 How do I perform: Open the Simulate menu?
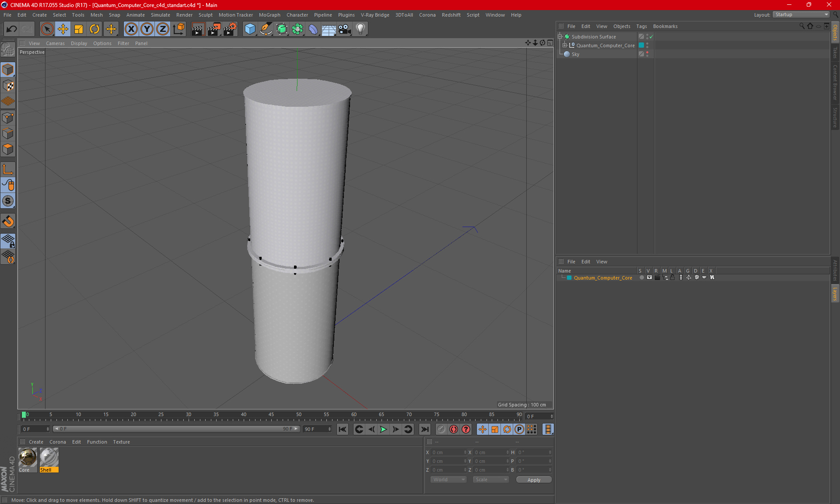pyautogui.click(x=161, y=15)
